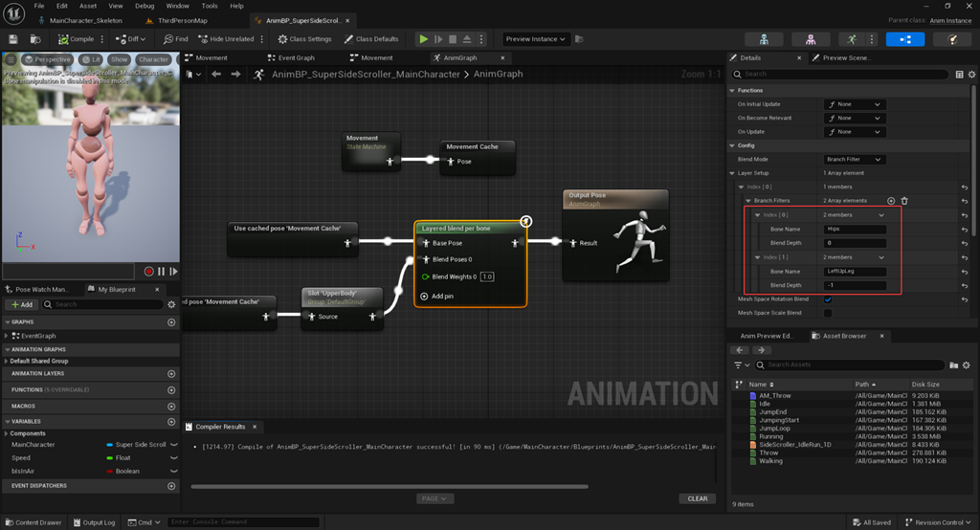The image size is (980, 530).
Task: Open the Preview Instance dropdown
Action: click(x=536, y=39)
